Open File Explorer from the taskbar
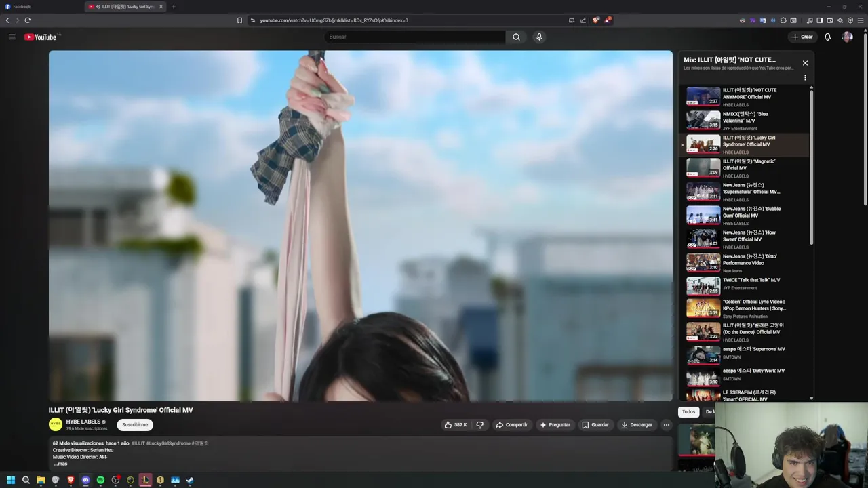Viewport: 868px width, 488px height. 41,480
